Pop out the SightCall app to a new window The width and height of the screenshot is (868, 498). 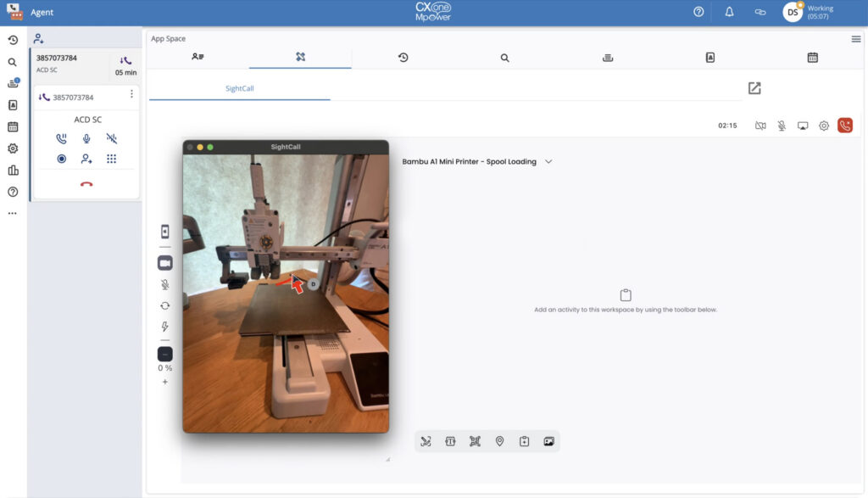click(x=754, y=88)
